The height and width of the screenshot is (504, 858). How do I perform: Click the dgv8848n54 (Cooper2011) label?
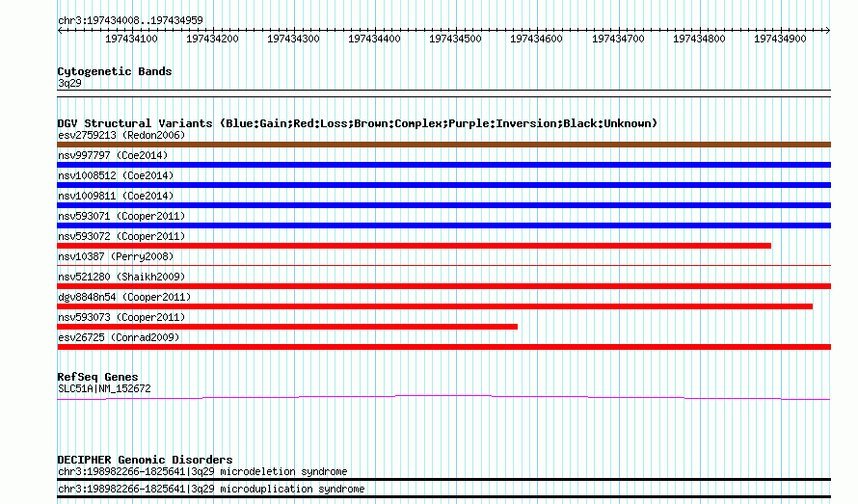click(124, 297)
